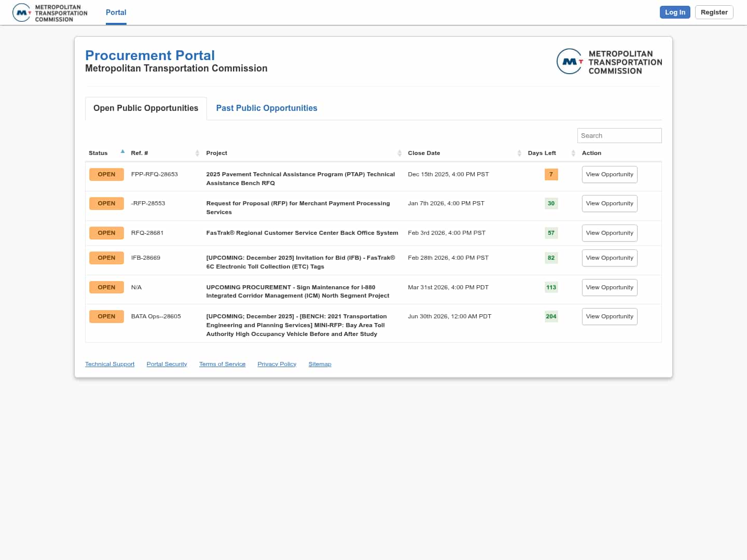Viewport: 747px width, 560px height.
Task: Switch to the Past Public Opportunities tab
Action: (266, 108)
